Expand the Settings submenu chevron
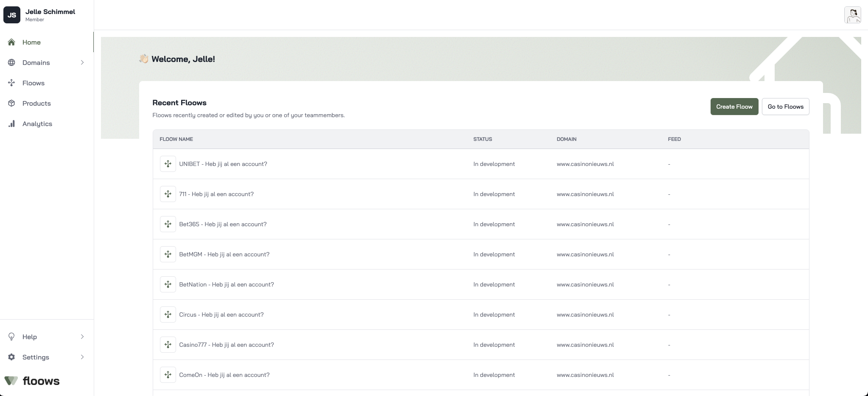The image size is (868, 396). click(x=82, y=357)
